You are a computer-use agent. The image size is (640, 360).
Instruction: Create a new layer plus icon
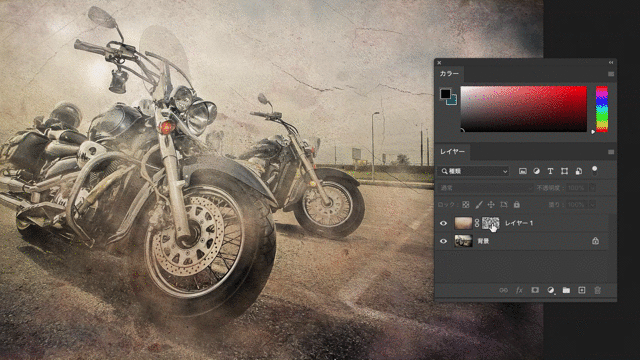coord(582,290)
